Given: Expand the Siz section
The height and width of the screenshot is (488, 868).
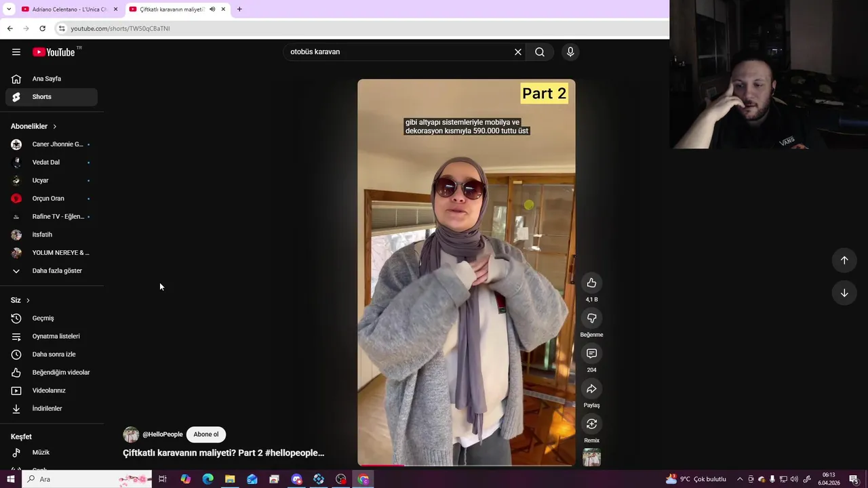Looking at the screenshot, I should tap(20, 300).
